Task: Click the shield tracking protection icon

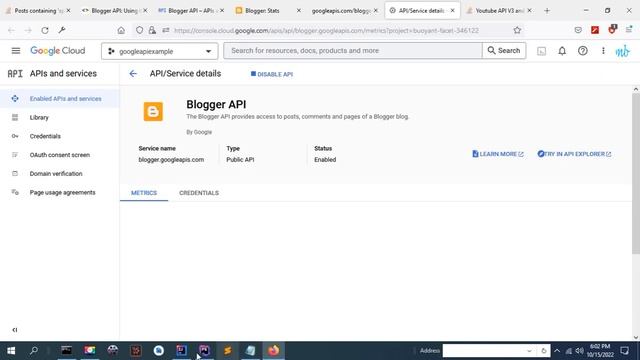Action: 139,30
